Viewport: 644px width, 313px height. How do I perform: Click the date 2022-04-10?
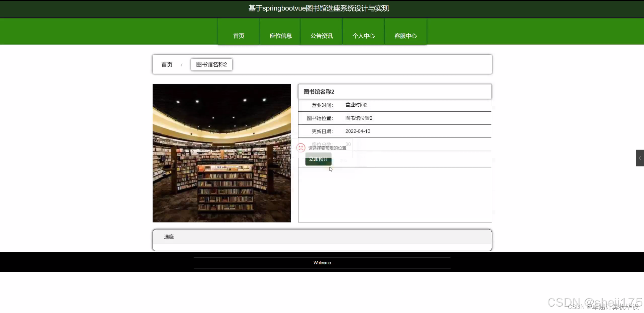click(358, 131)
